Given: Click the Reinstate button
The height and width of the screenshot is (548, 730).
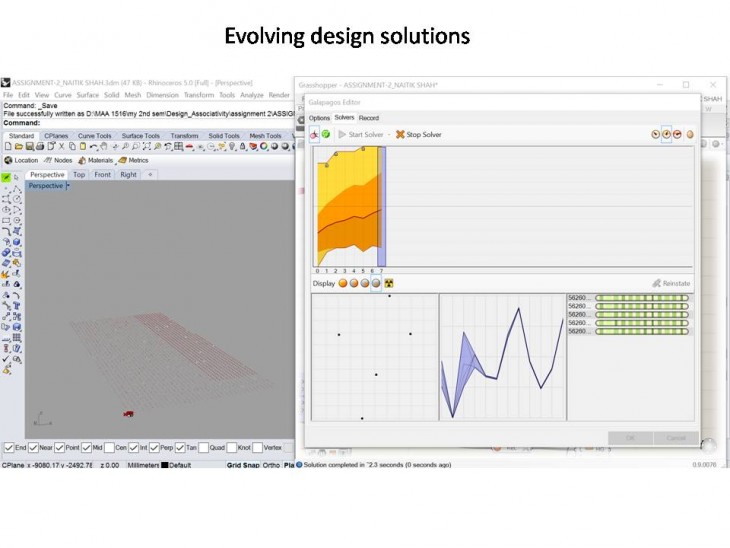Looking at the screenshot, I should click(x=670, y=283).
